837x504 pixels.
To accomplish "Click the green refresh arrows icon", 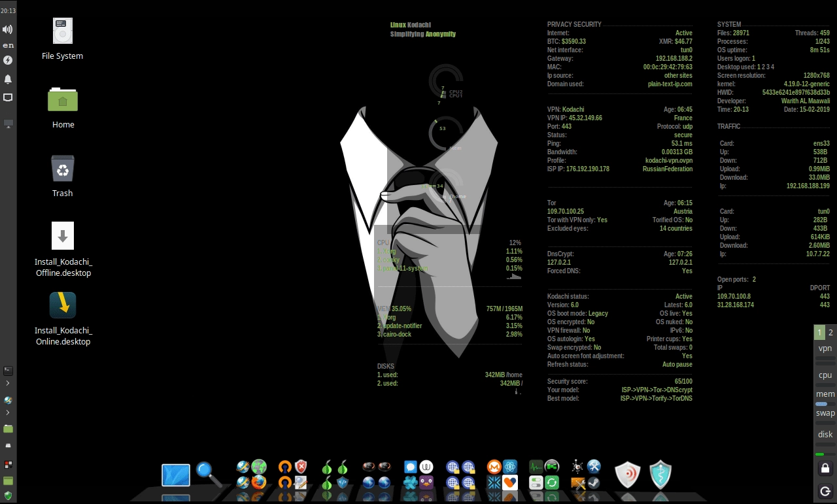I will point(551,483).
